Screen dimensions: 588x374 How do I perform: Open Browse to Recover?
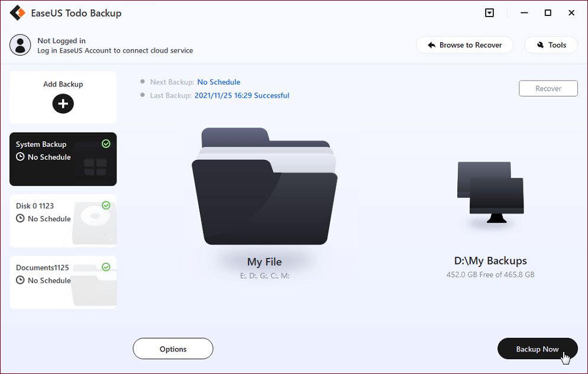point(464,45)
